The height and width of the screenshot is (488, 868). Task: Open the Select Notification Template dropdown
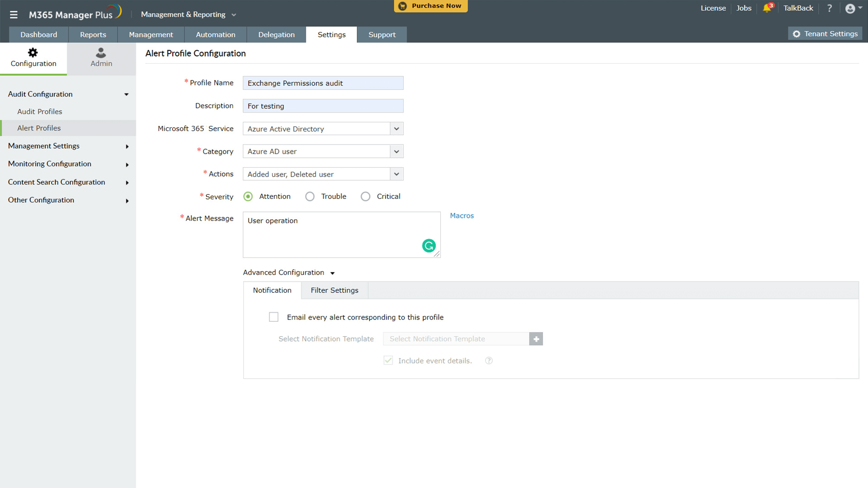(x=456, y=339)
